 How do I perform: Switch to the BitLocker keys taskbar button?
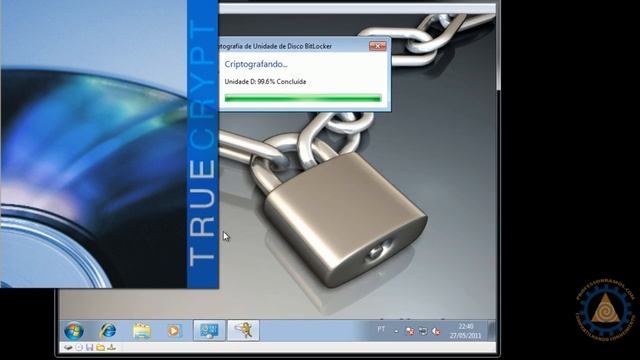pos(243,330)
